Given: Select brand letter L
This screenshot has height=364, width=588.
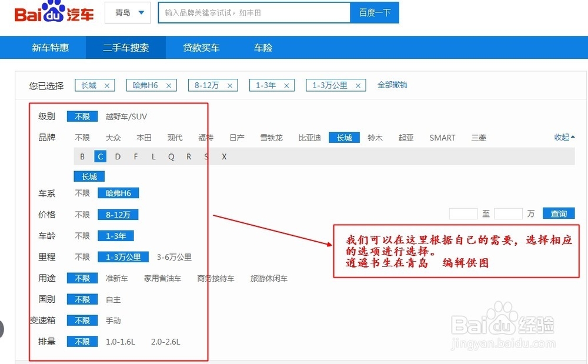Looking at the screenshot, I should (x=153, y=156).
